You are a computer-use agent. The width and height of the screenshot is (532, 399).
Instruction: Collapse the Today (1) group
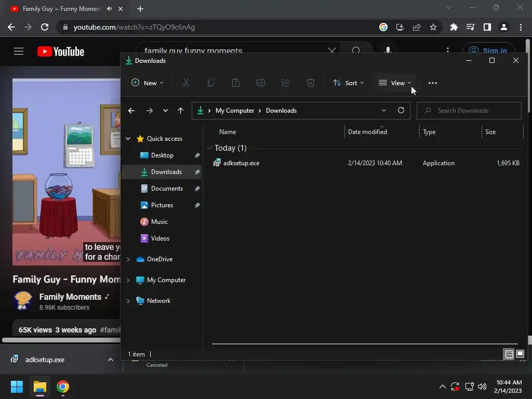click(x=210, y=148)
